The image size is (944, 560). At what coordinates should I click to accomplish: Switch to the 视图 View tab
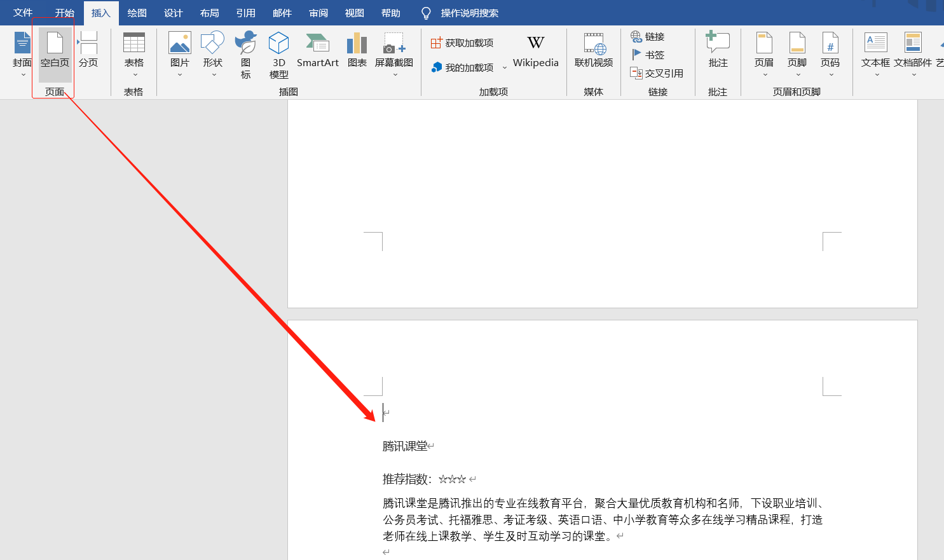coord(354,13)
